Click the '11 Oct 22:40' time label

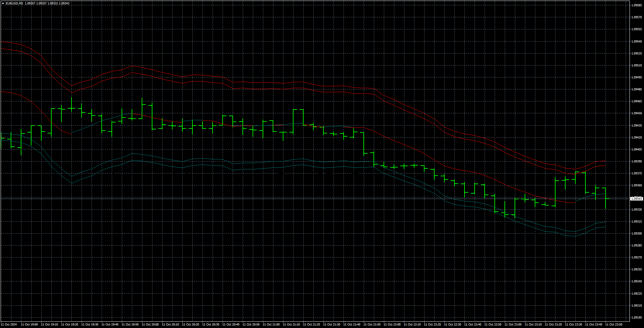(473, 325)
